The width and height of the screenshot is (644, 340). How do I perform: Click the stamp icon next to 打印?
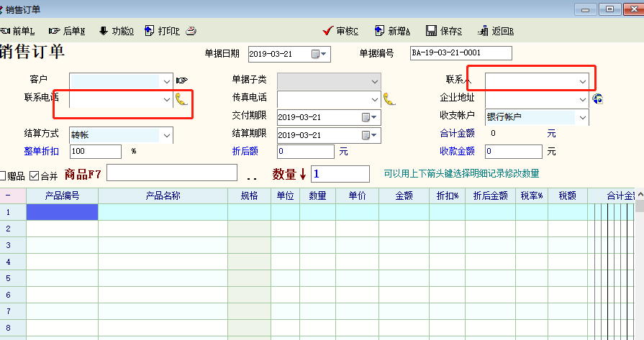[x=191, y=31]
